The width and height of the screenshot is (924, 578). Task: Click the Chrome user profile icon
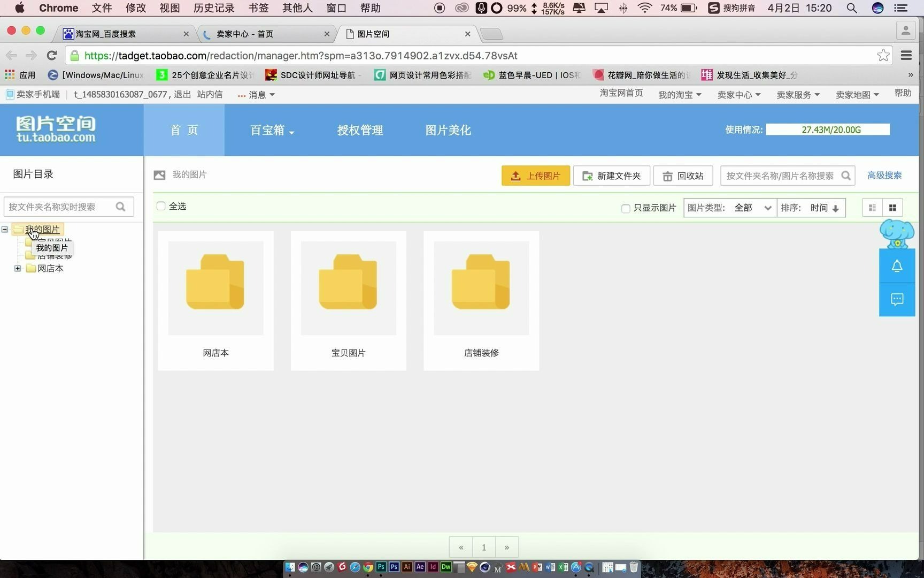click(905, 31)
